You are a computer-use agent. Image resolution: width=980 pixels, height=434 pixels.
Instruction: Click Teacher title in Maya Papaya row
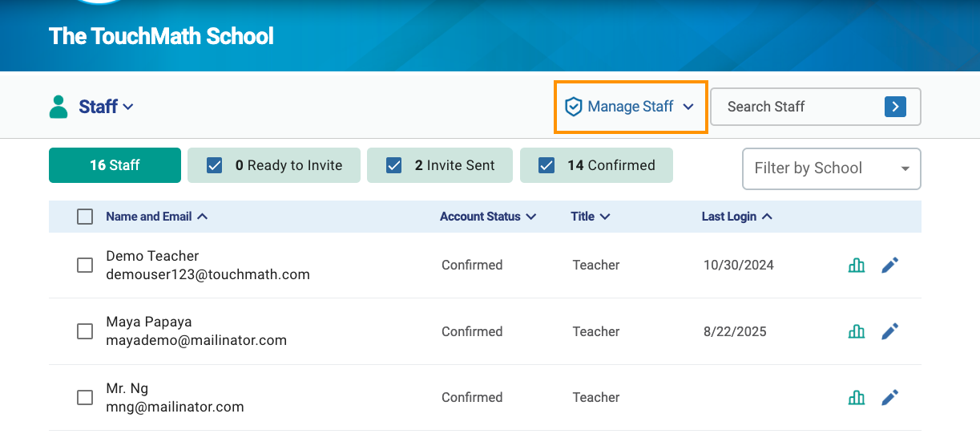pyautogui.click(x=596, y=331)
